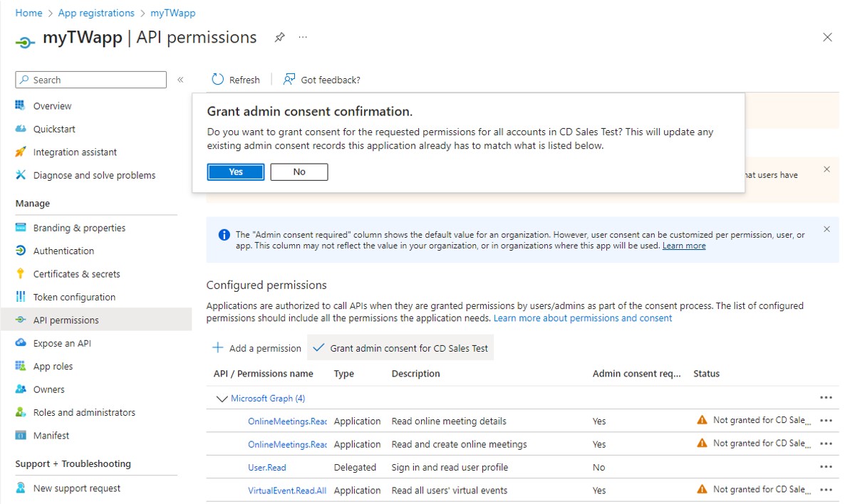The height and width of the screenshot is (504, 845).
Task: Click the Diagnose and solve problems icon
Action: 21,175
